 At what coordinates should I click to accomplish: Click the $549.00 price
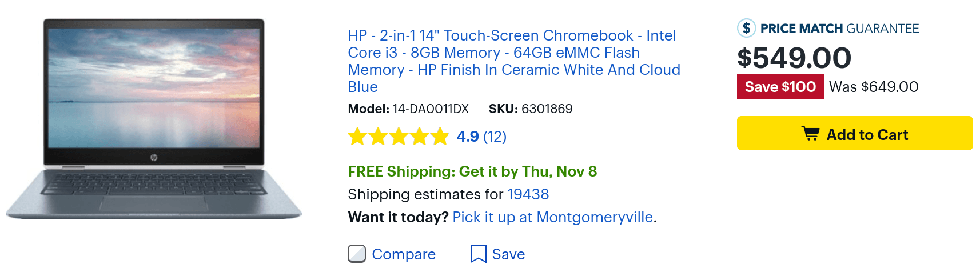click(x=794, y=58)
